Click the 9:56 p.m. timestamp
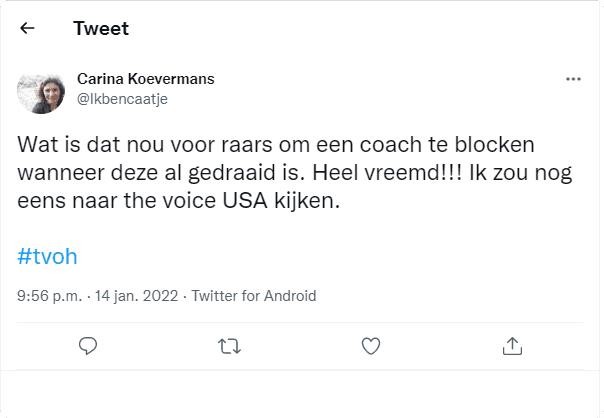This screenshot has width=604, height=418. click(50, 296)
